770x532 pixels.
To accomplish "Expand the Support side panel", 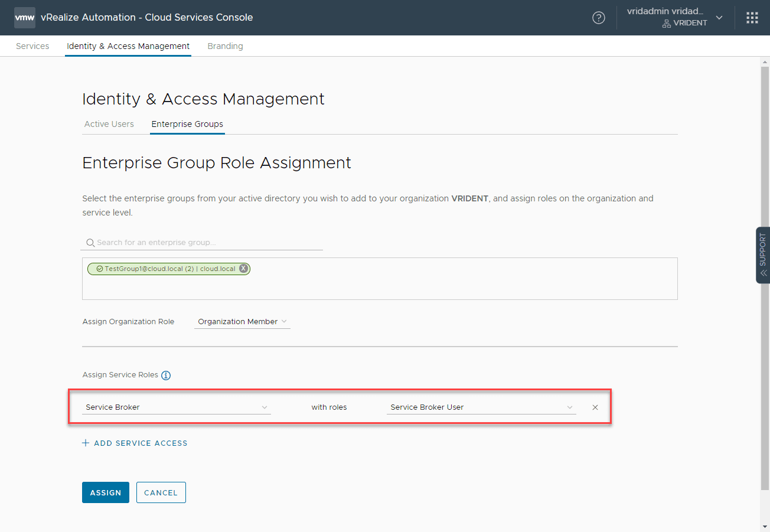I will 763,255.
